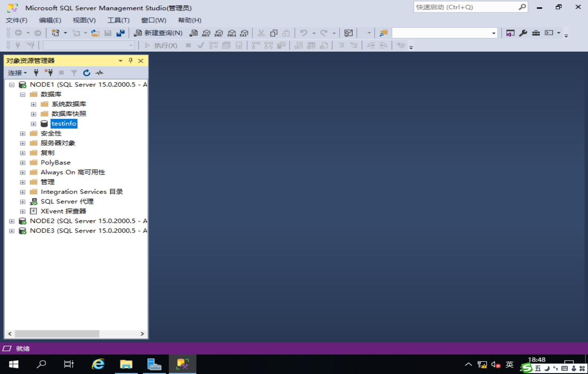Open Internet Explorer from the taskbar

(98, 364)
